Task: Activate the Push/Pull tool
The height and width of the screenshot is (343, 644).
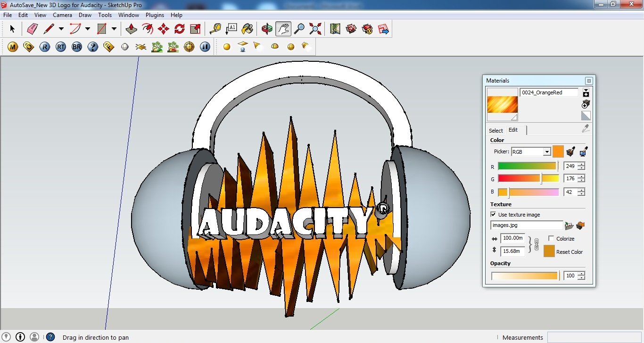Action: [x=131, y=29]
